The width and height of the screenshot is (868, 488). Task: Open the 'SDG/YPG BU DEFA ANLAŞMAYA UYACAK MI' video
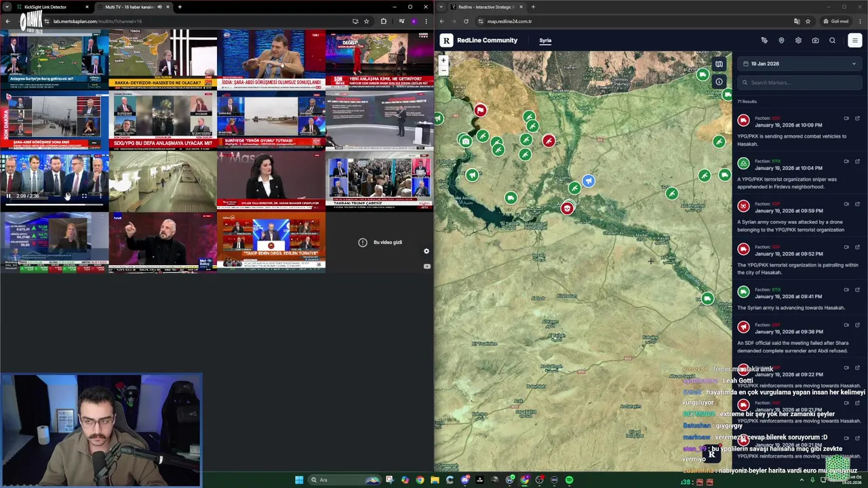coord(163,120)
